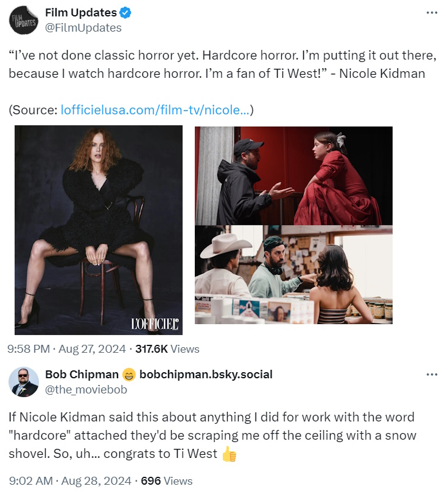Open the lofficielusa.com source link

point(155,110)
